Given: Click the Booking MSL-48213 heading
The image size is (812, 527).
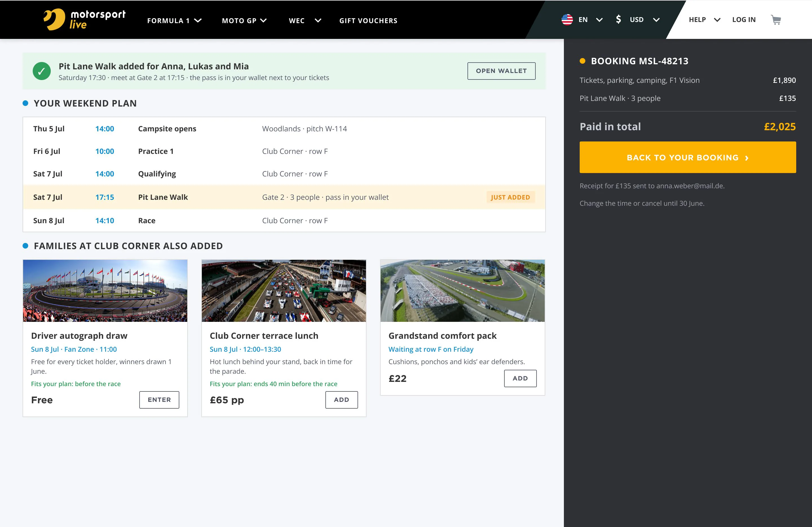Looking at the screenshot, I should [639, 61].
